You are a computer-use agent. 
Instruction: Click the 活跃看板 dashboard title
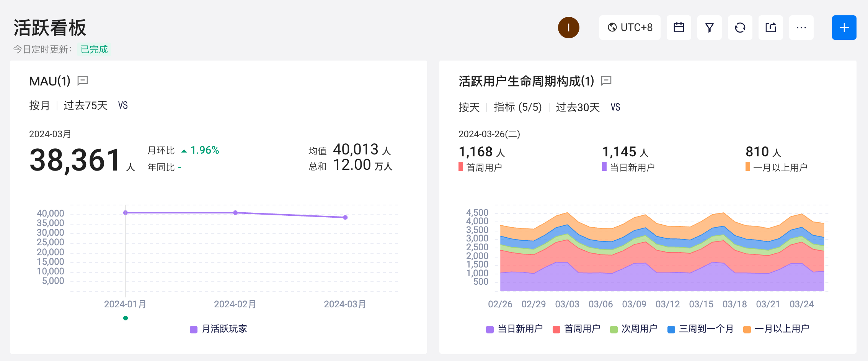tap(50, 28)
